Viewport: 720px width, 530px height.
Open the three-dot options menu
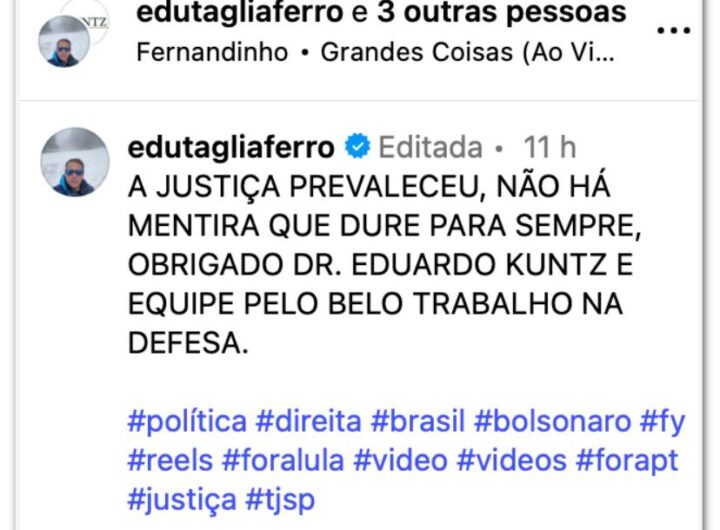coord(674,31)
